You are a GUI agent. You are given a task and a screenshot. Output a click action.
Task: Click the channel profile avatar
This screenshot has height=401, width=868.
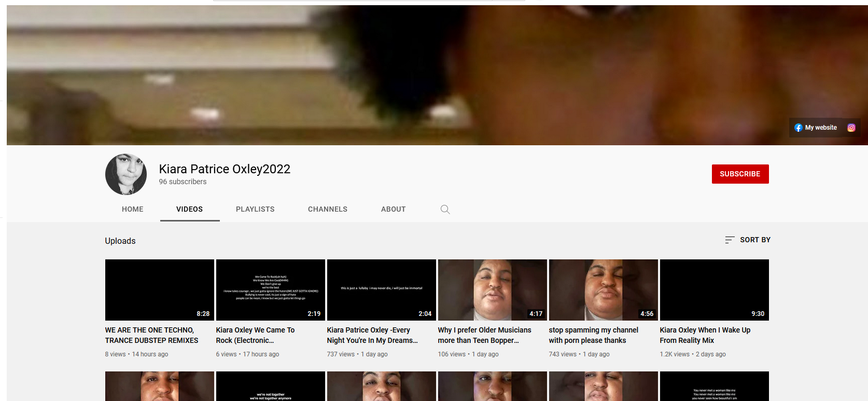[126, 174]
